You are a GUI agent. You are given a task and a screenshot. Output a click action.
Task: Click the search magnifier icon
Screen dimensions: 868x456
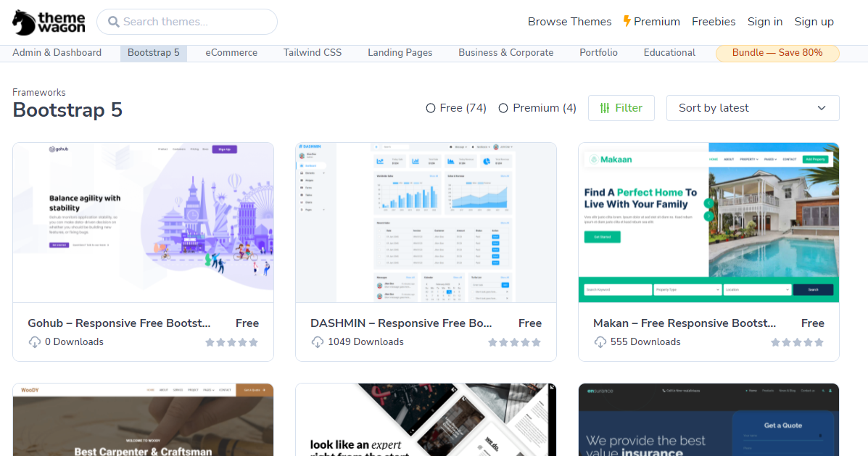click(113, 22)
